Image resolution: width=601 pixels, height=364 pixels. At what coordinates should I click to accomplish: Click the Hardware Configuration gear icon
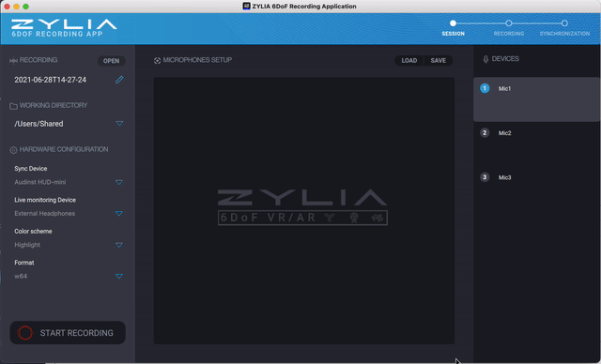pos(13,150)
